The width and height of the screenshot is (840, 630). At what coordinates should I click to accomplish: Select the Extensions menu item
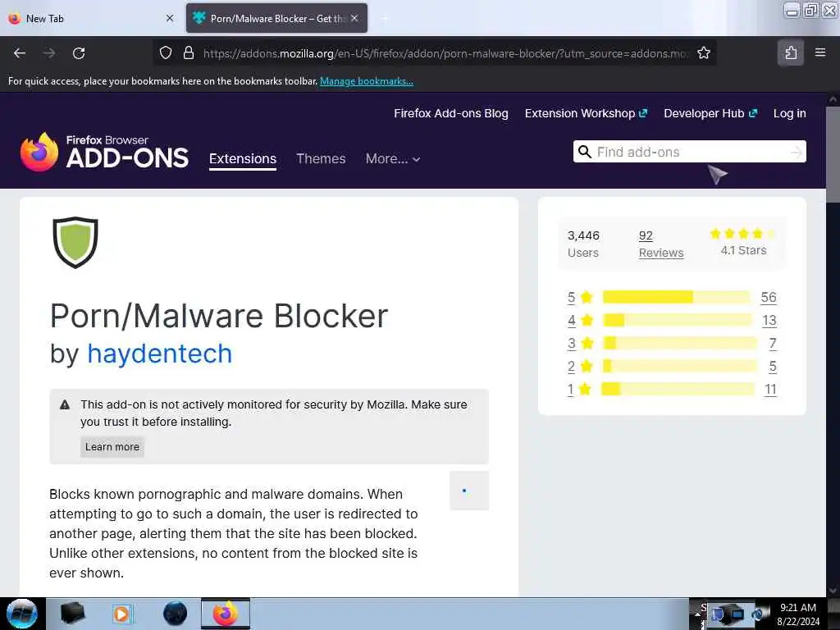click(x=243, y=159)
